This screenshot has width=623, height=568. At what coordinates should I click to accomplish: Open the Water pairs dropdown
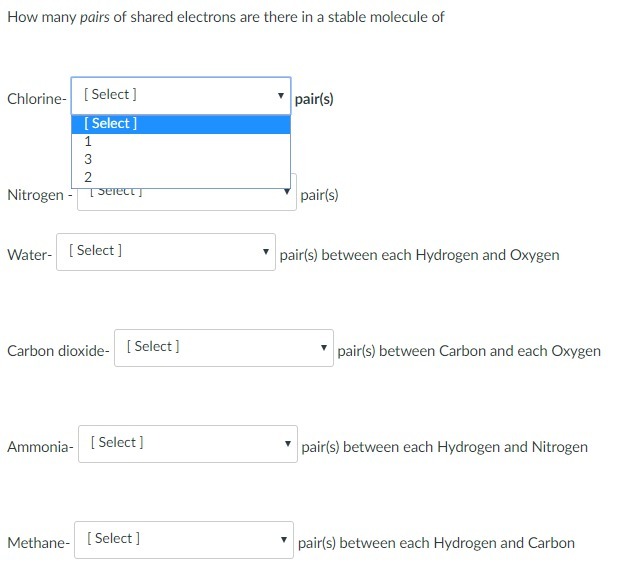coord(160,251)
